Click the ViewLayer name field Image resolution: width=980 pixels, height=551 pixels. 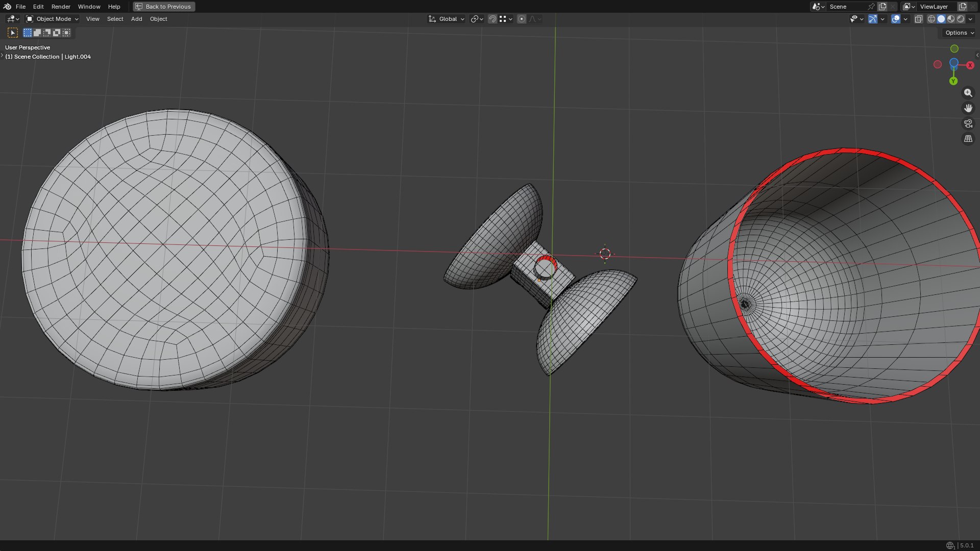937,7
